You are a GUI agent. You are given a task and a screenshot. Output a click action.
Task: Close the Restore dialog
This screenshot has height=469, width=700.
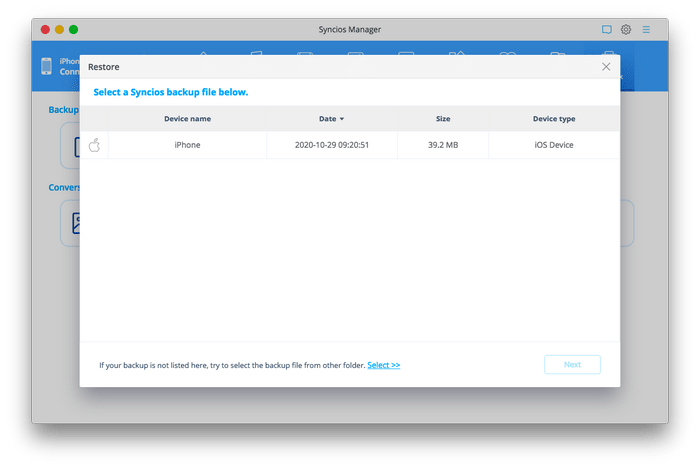[x=606, y=67]
